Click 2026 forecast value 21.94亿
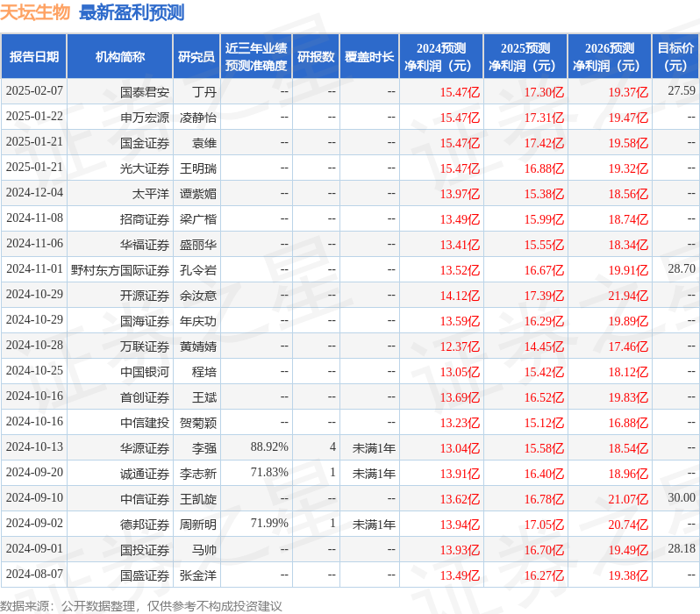The width and height of the screenshot is (700, 614). 628,296
